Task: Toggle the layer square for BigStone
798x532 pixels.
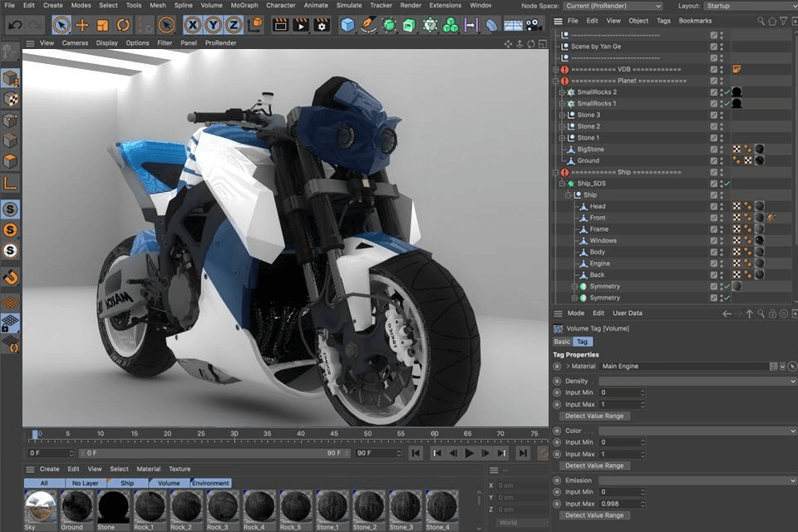Action: click(713, 150)
